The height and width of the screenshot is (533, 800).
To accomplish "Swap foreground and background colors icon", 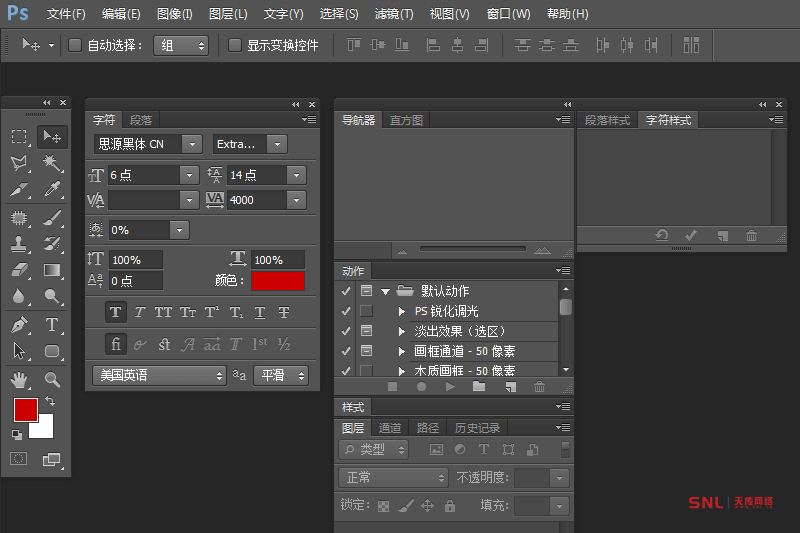I will tap(50, 401).
